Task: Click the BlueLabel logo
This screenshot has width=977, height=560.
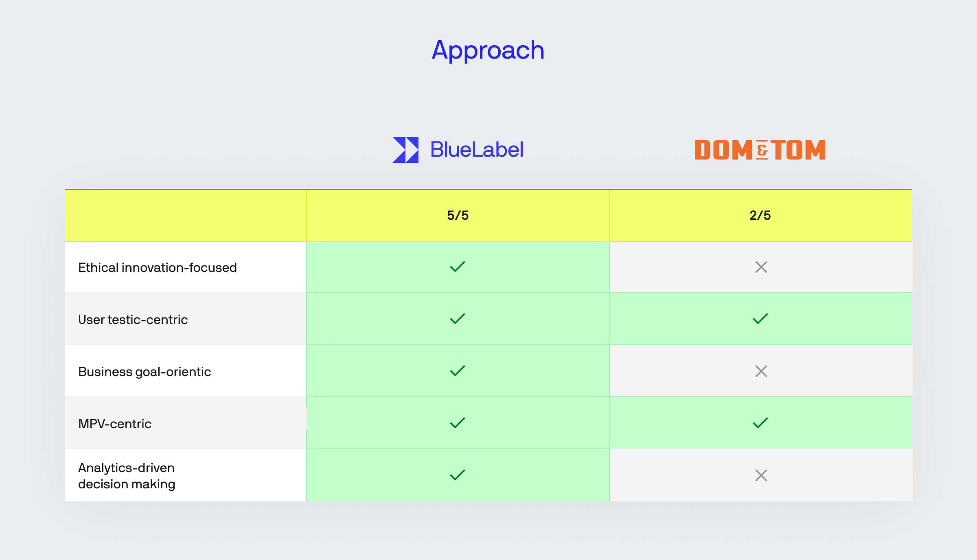Action: point(458,149)
